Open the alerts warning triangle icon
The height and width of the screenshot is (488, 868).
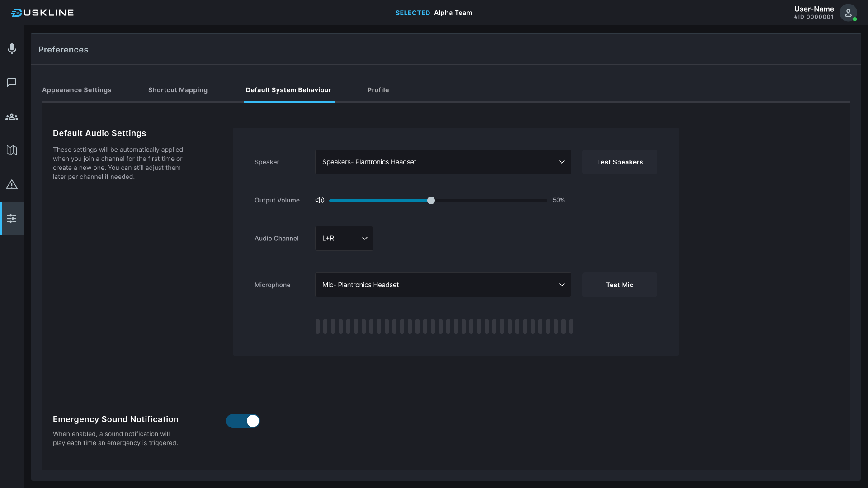(12, 184)
